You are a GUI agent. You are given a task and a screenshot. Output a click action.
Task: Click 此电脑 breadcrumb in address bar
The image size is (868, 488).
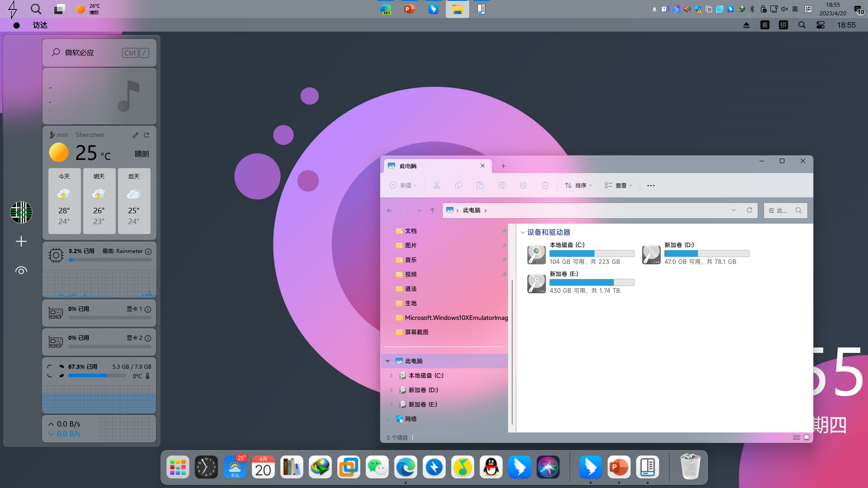[472, 210]
